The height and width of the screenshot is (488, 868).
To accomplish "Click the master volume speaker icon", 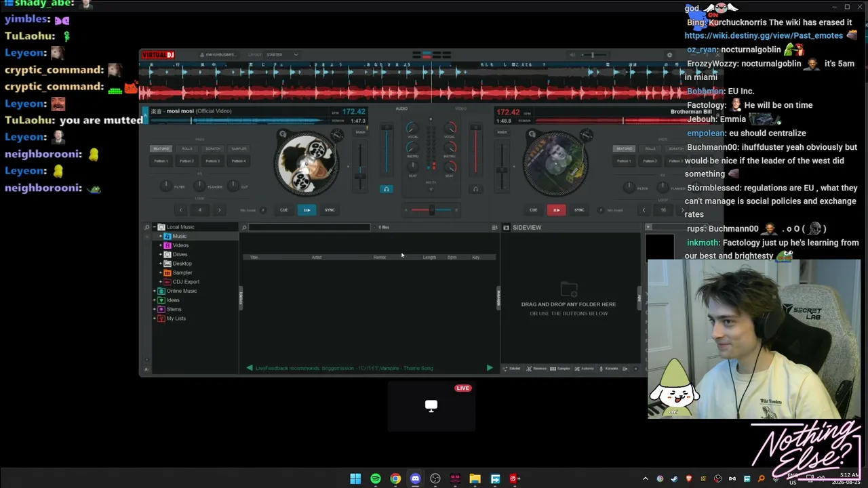I will (x=572, y=55).
